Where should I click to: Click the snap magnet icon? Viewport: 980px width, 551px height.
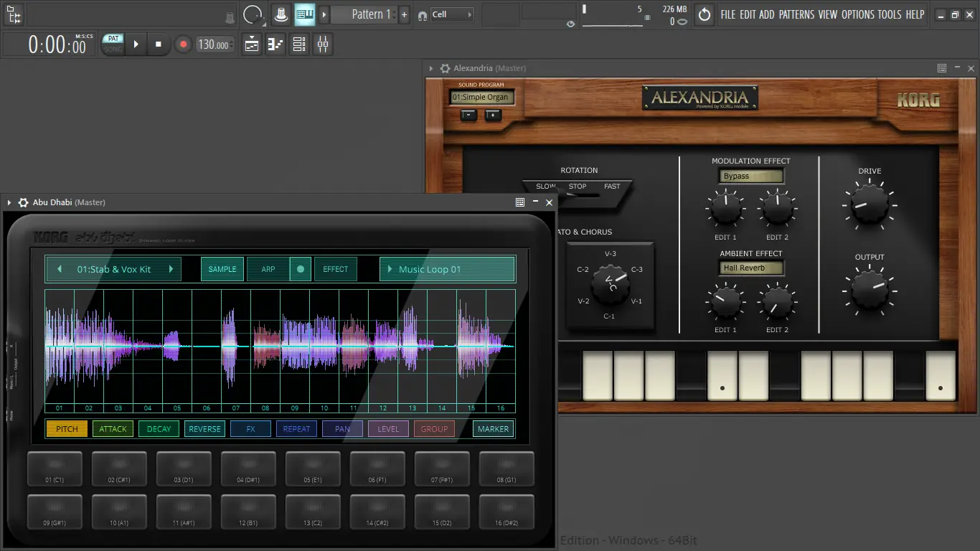coord(422,14)
